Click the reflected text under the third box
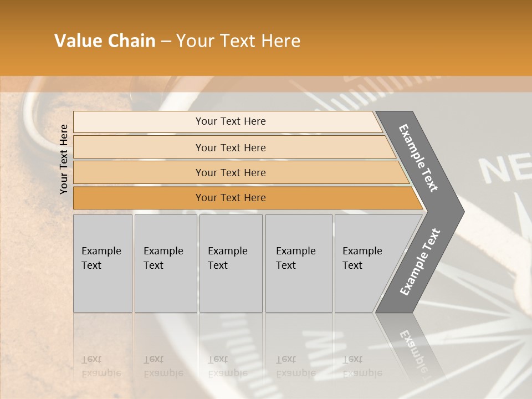 tap(227, 366)
